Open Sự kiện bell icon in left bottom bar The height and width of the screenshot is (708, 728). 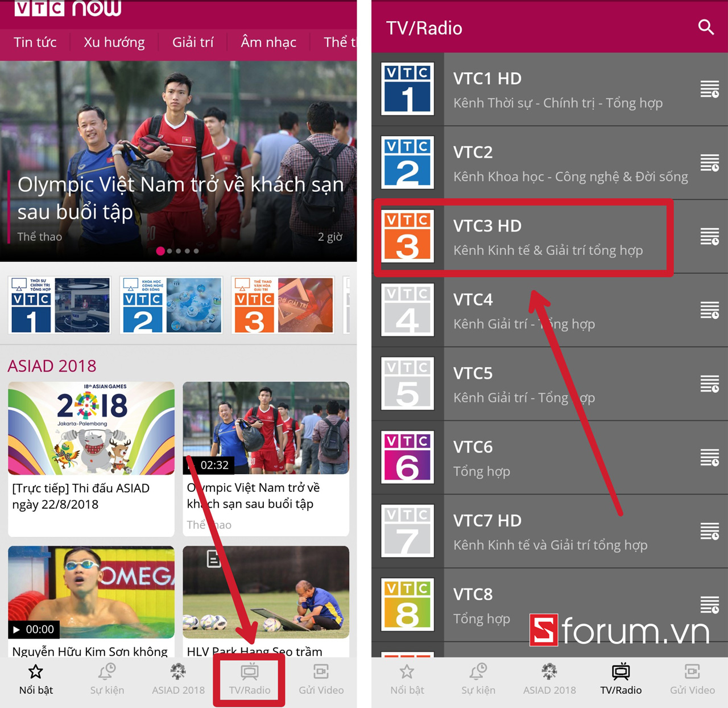[x=107, y=679]
